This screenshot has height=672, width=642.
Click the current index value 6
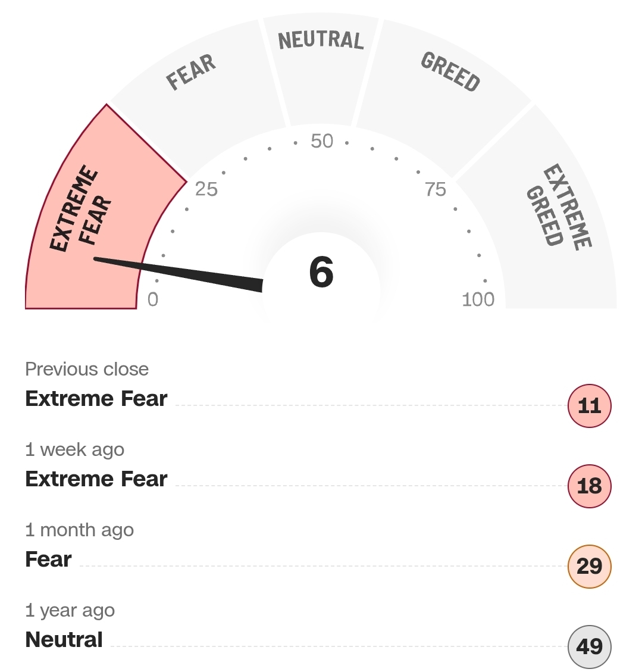pos(321,273)
